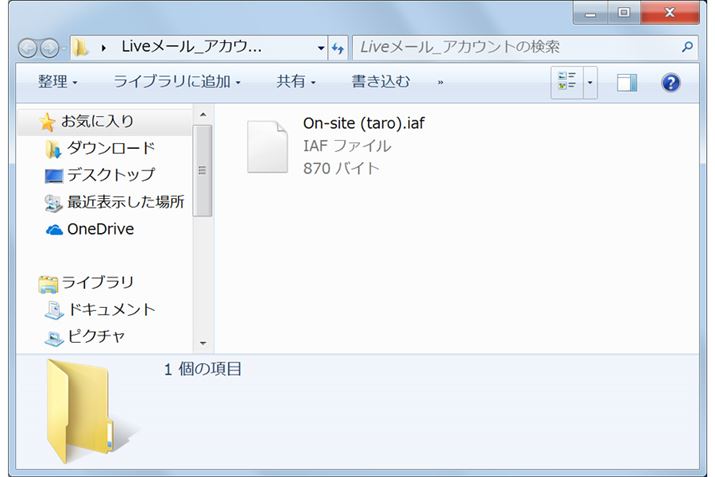Click the 870 バイト size text
This screenshot has width=715, height=477.
(341, 168)
